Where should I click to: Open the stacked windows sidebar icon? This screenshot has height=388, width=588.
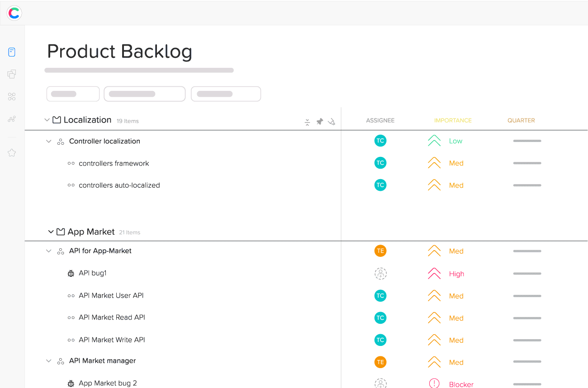coord(12,74)
